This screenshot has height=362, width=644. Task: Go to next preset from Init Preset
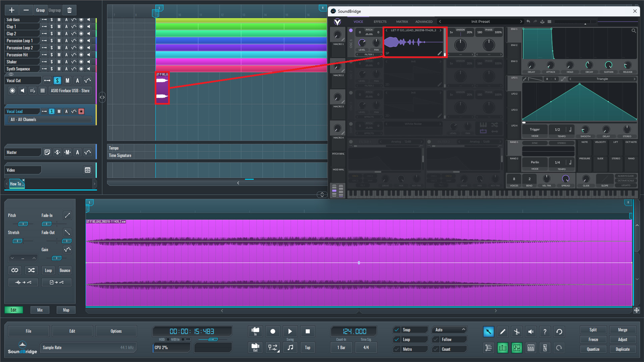(x=521, y=21)
